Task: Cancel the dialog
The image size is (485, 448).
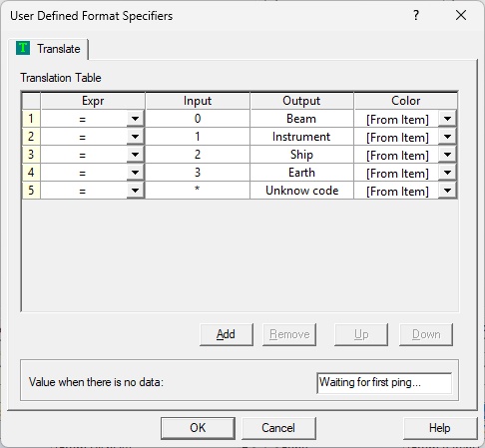Action: pos(278,428)
